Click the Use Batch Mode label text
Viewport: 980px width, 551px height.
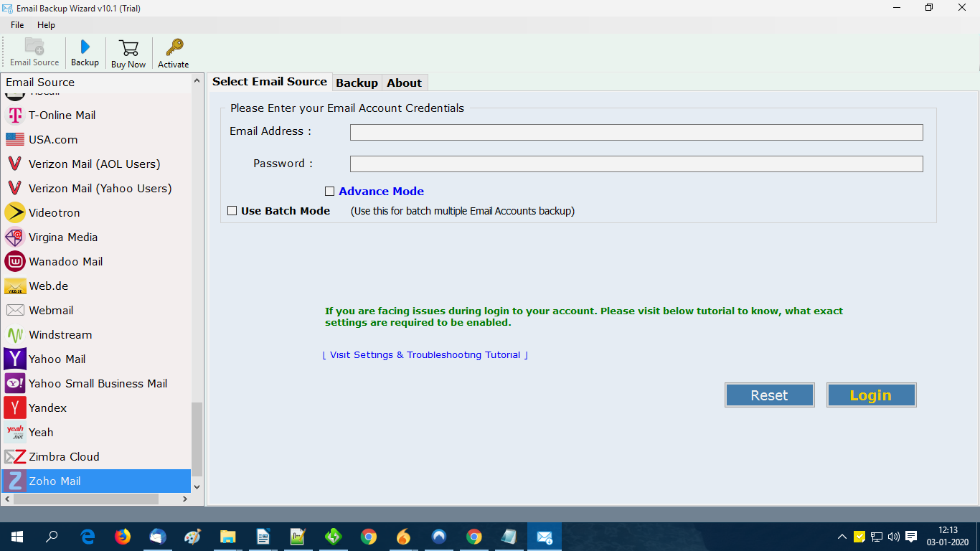point(286,211)
